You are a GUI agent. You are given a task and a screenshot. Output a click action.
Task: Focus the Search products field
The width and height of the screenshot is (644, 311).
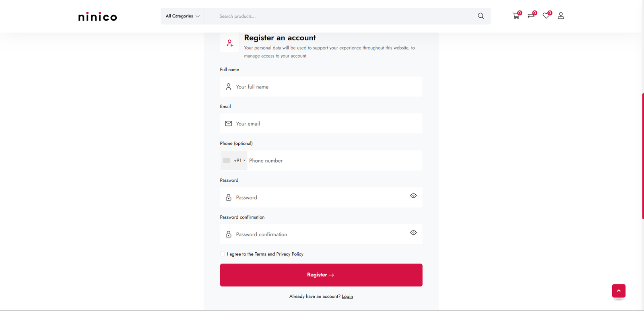click(x=342, y=16)
